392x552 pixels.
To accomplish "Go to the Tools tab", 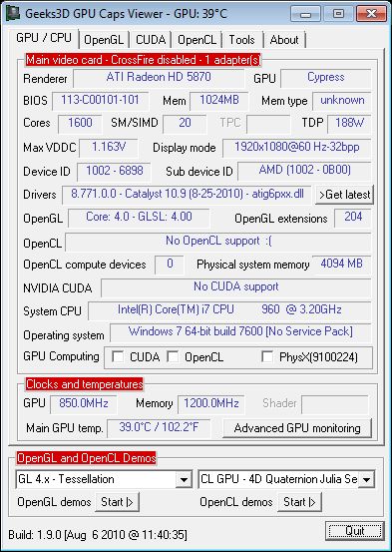I will 241,40.
